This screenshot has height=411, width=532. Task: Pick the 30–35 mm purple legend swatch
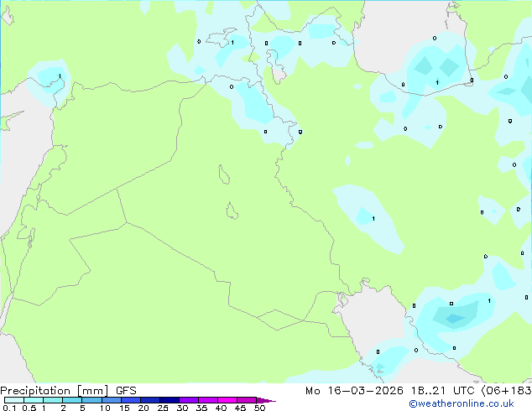coord(189,400)
